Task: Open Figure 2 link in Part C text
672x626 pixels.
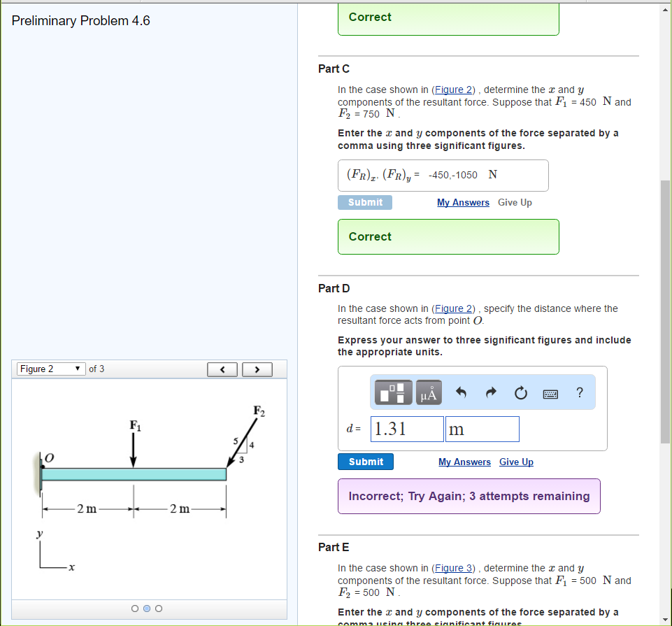Action: tap(453, 90)
